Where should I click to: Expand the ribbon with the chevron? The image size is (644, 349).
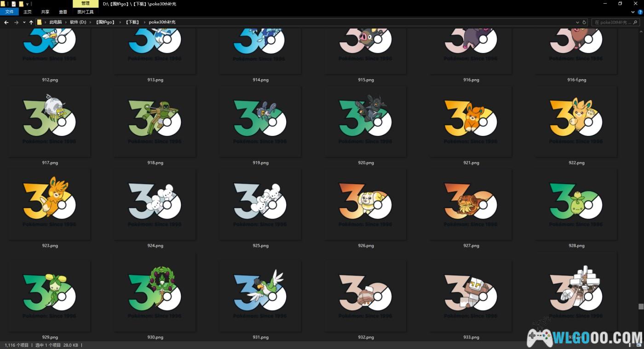pyautogui.click(x=633, y=12)
